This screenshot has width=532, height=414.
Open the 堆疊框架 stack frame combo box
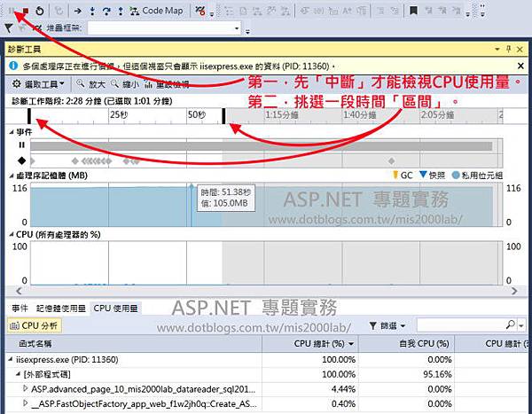[164, 27]
